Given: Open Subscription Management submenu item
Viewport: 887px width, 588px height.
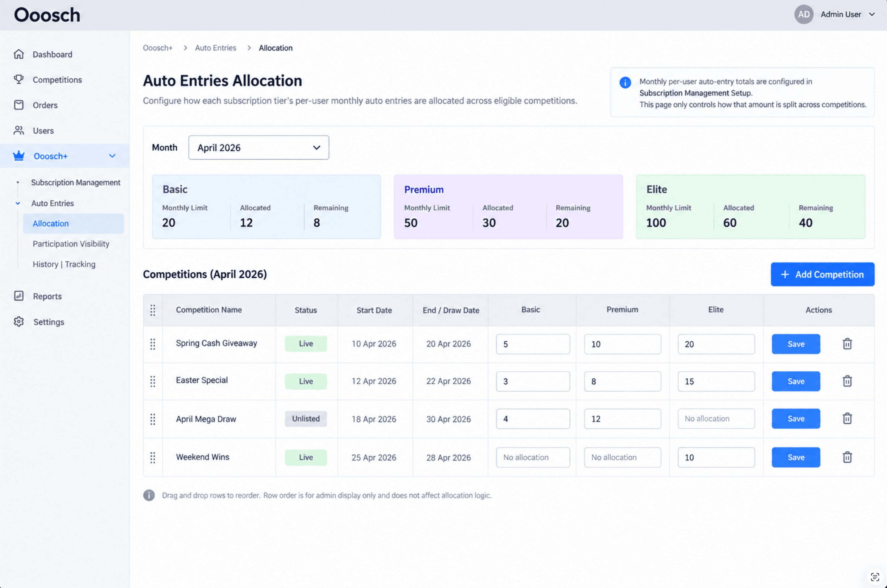Looking at the screenshot, I should pos(76,183).
